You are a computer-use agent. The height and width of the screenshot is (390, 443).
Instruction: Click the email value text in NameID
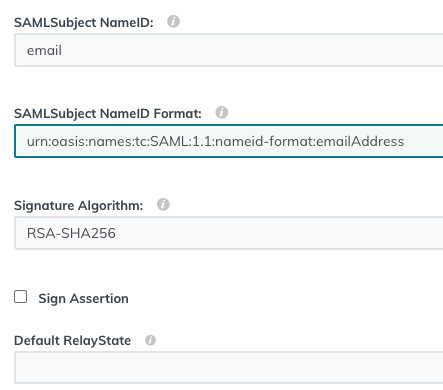tap(44, 51)
